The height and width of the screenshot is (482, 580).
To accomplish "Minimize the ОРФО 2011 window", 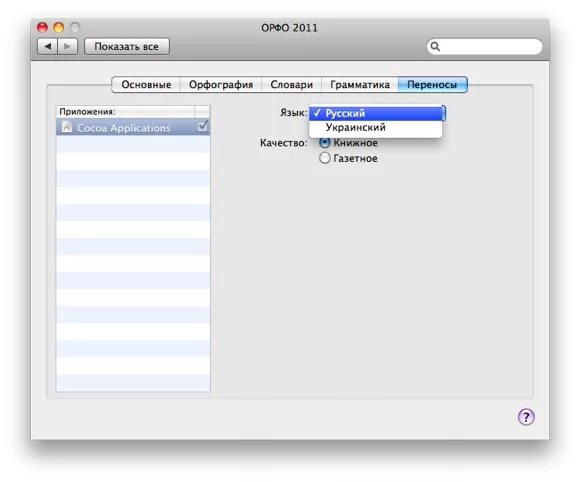I will click(59, 27).
